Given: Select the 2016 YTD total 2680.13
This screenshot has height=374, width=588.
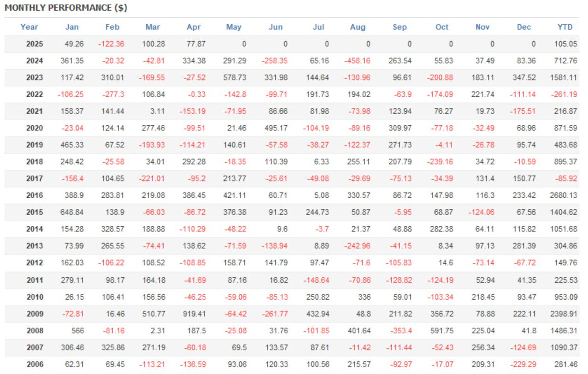Looking at the screenshot, I should tap(562, 195).
